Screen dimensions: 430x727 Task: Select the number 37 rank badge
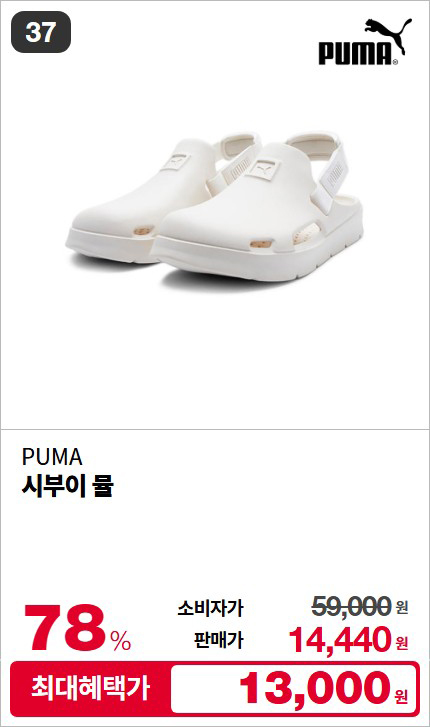click(x=41, y=32)
